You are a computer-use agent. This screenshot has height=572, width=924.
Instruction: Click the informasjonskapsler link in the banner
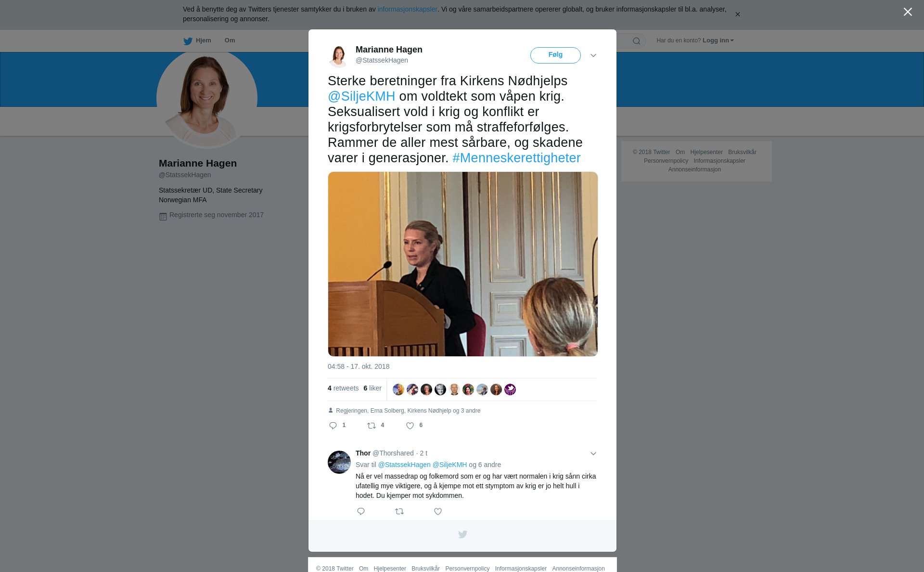[x=407, y=9]
